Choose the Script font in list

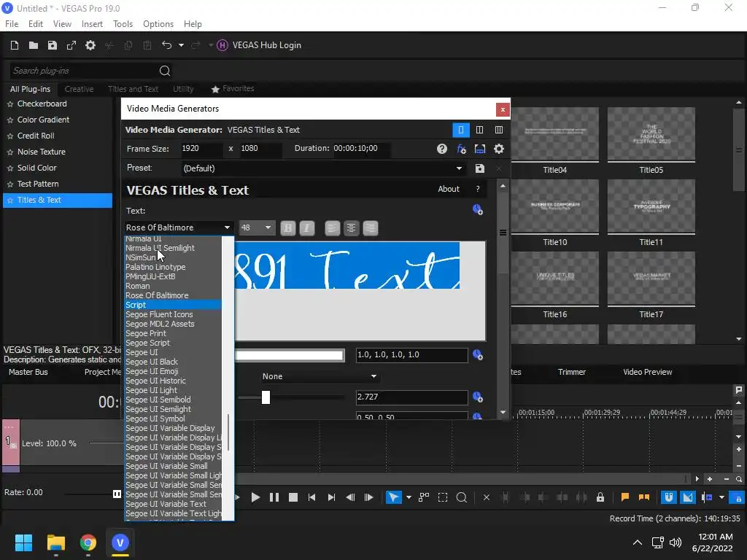pos(173,305)
